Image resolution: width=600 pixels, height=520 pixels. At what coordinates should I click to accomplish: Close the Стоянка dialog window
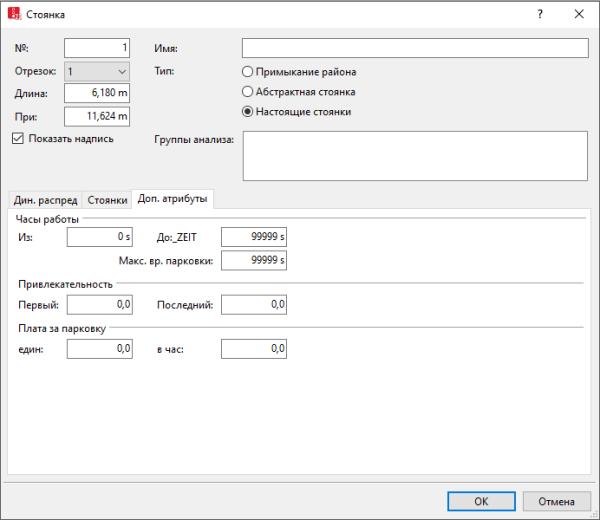tap(579, 14)
